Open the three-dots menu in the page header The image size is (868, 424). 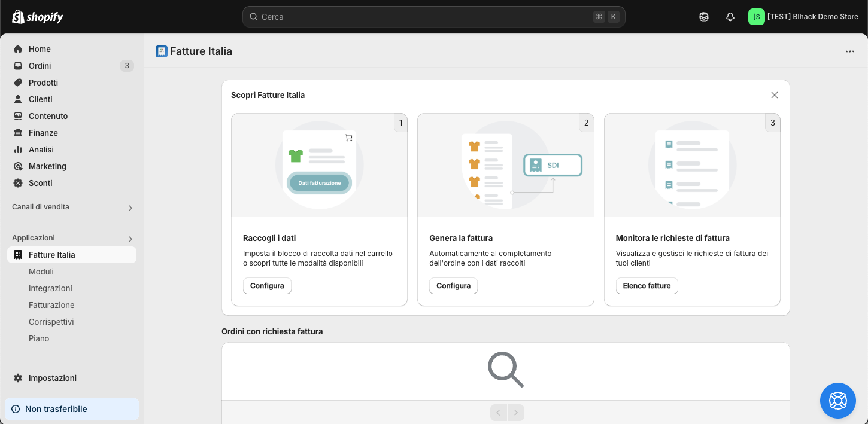[x=850, y=51]
